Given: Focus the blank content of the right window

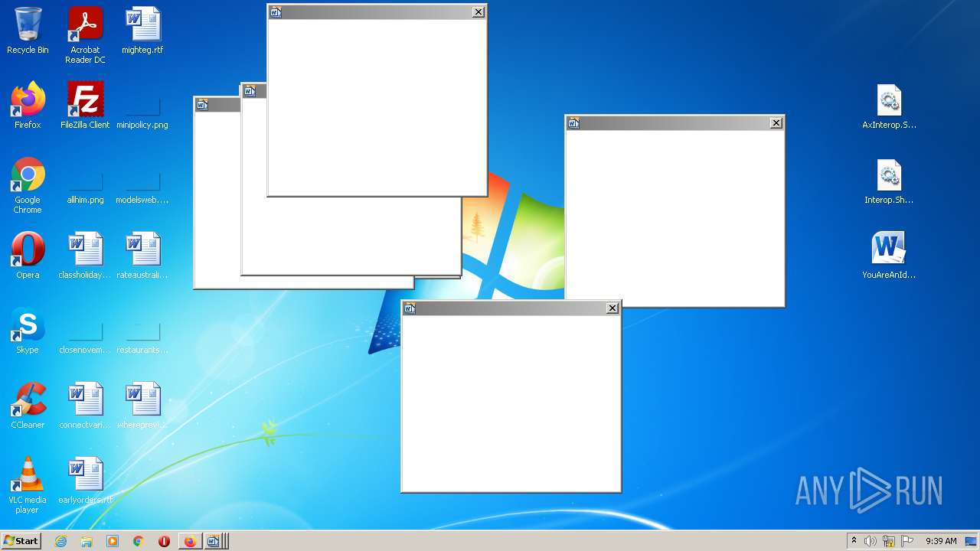Looking at the screenshot, I should pos(675,217).
